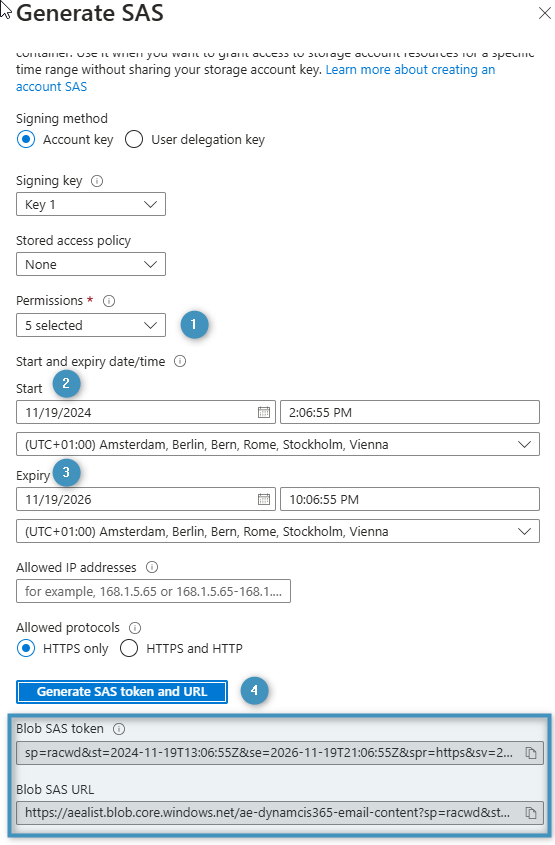Click the Allowed IP addresses input field
555x845 pixels.
tap(154, 591)
